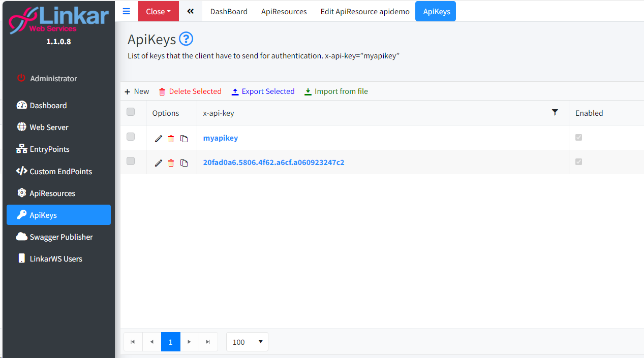
Task: Click the help question mark icon beside ApiKeys
Action: coord(186,39)
